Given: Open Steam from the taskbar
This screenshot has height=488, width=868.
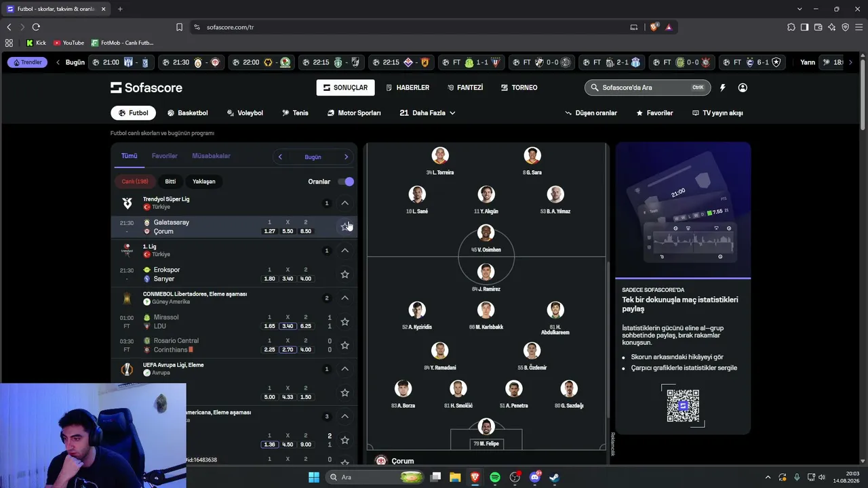Looking at the screenshot, I should pyautogui.click(x=554, y=477).
